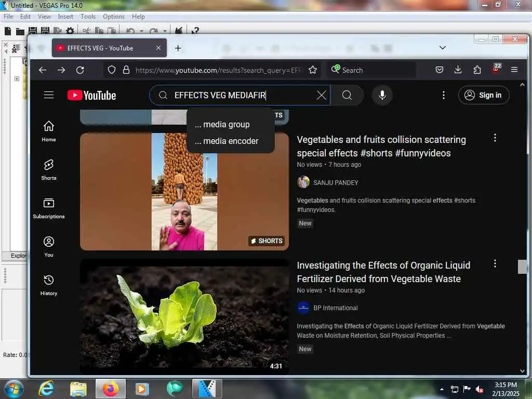
Task: Click Copy icon in VEGAS toolbar
Action: pyautogui.click(x=99, y=31)
